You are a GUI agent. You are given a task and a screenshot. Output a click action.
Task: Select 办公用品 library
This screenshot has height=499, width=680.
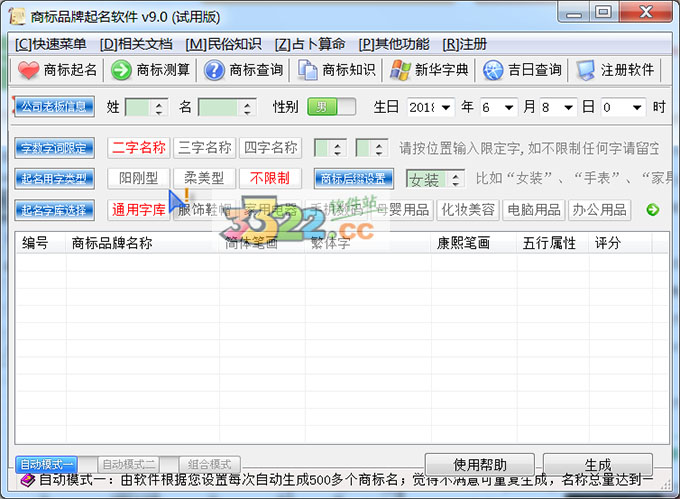point(599,210)
